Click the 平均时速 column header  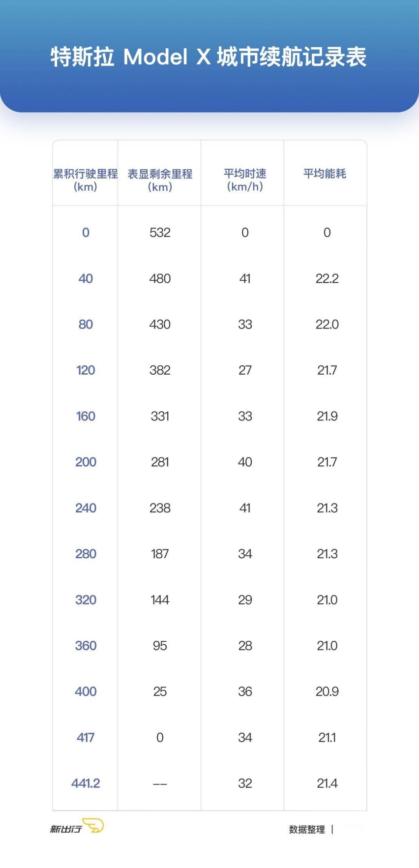(245, 180)
